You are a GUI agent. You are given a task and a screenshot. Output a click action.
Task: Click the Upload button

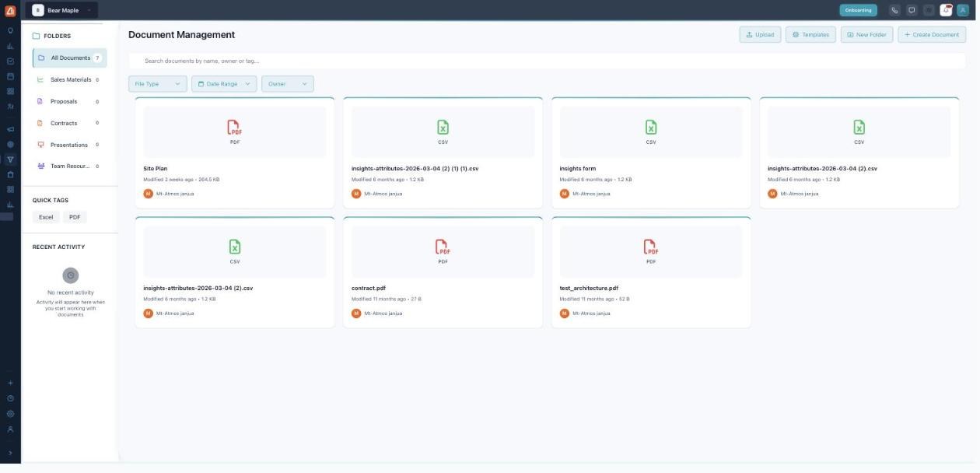click(760, 34)
